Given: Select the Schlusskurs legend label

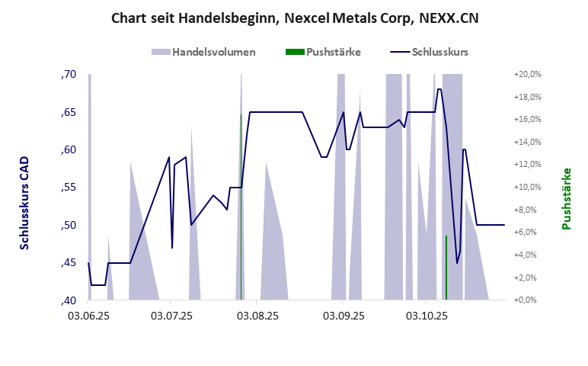Looking at the screenshot, I should [439, 53].
